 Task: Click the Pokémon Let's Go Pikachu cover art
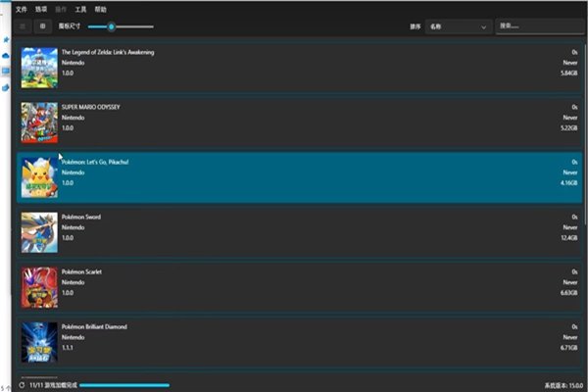point(39,177)
